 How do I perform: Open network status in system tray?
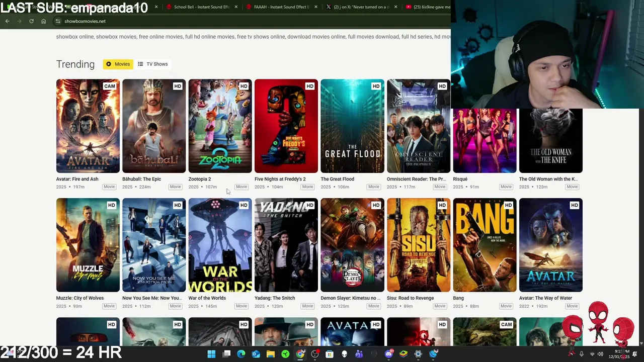coord(592,354)
